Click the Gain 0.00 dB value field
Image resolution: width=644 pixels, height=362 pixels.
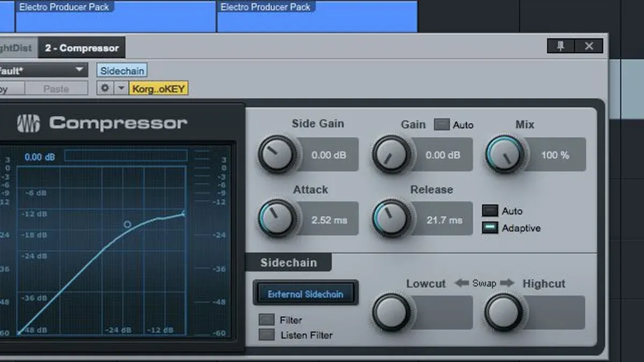click(x=443, y=155)
